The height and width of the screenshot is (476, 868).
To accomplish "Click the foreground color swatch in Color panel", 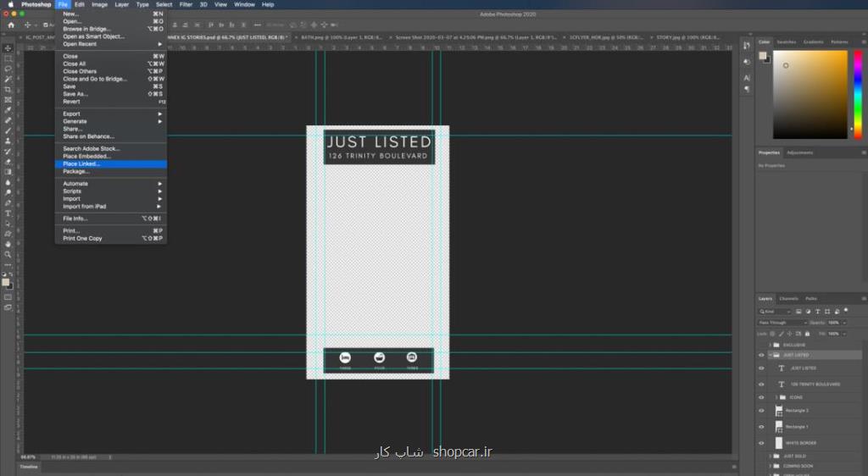I will pos(764,56).
